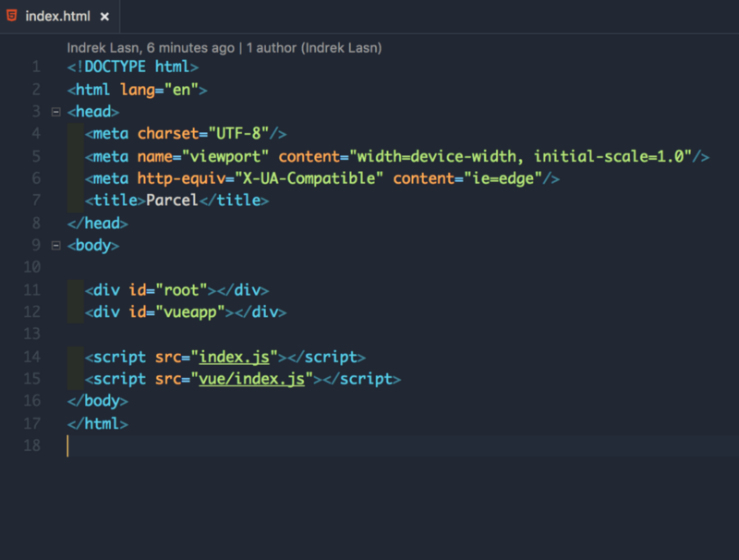Click the lang="en" attribute
Image resolution: width=739 pixels, height=560 pixels.
tap(159, 90)
